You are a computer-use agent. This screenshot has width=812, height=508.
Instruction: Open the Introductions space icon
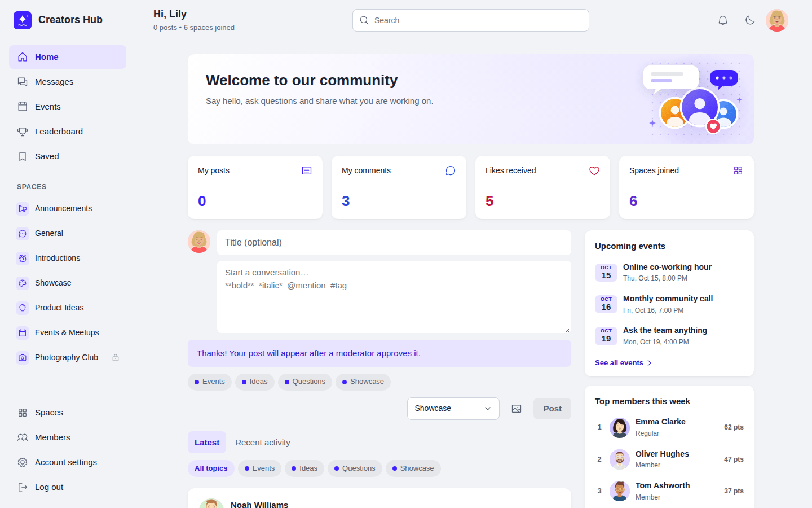[23, 258]
